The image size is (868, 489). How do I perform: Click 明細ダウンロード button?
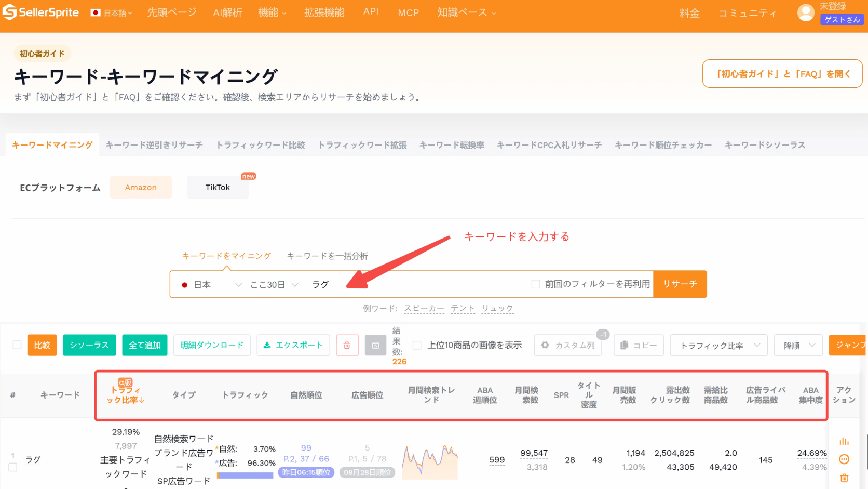click(212, 345)
